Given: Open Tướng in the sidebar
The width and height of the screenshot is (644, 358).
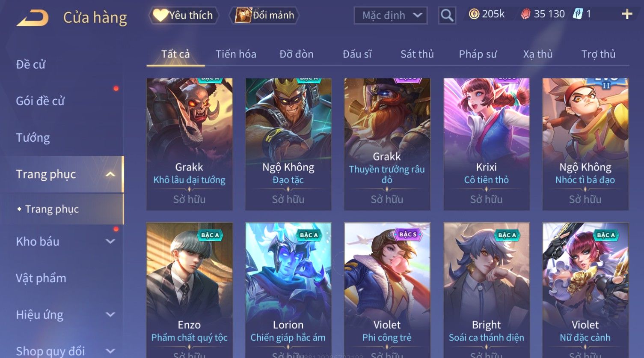Looking at the screenshot, I should (33, 138).
